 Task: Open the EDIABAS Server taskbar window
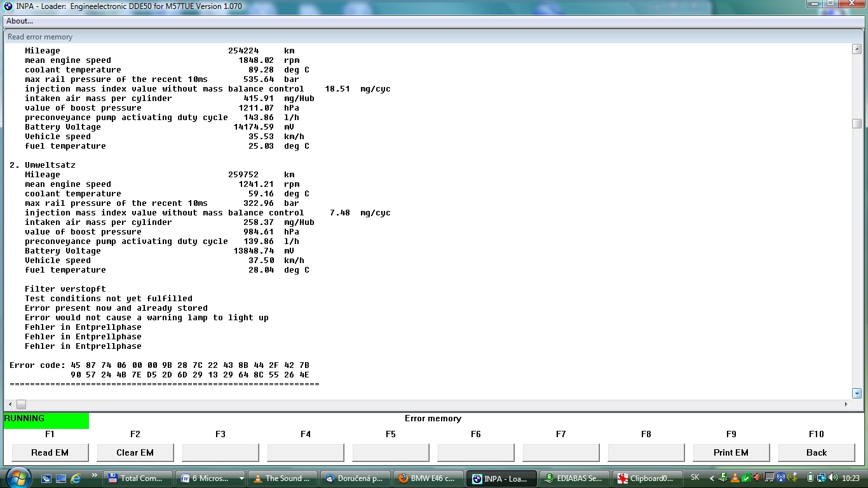coord(574,478)
